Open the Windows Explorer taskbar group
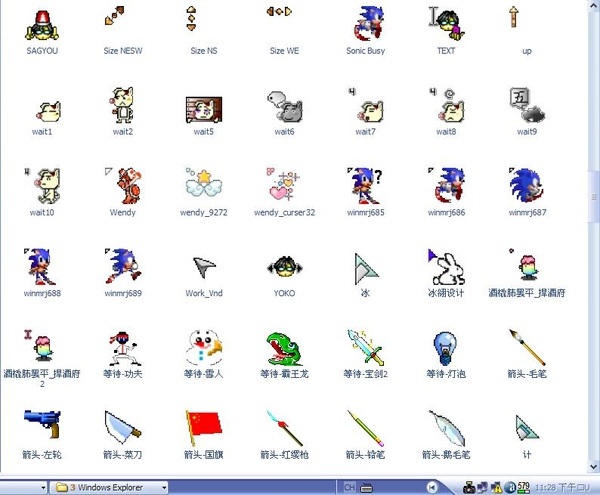The image size is (600, 495). (109, 487)
